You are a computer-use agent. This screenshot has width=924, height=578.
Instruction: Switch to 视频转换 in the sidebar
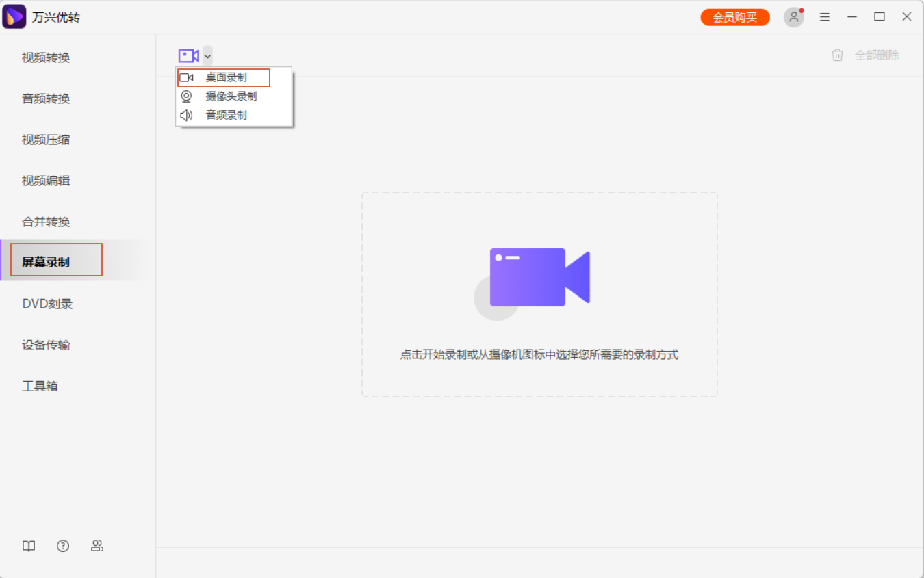[45, 57]
